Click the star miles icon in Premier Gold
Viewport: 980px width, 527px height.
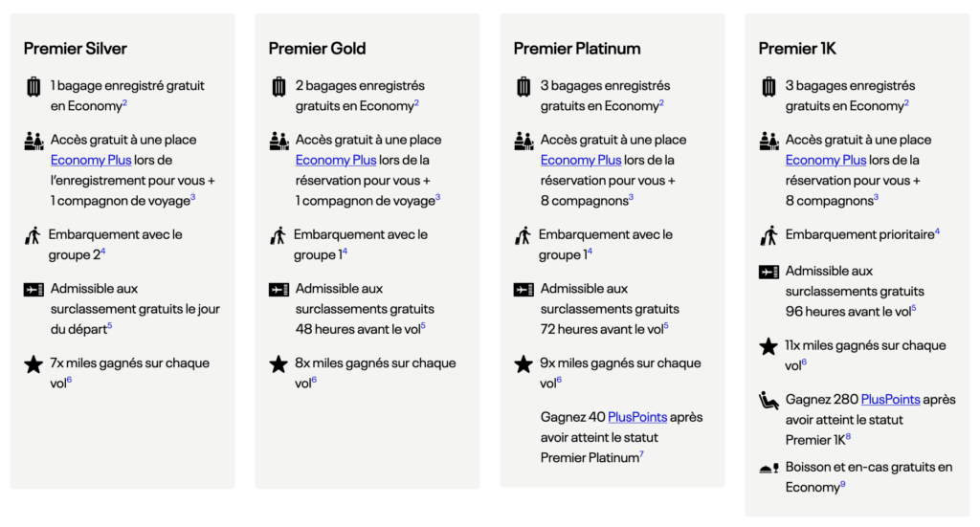coord(278,364)
